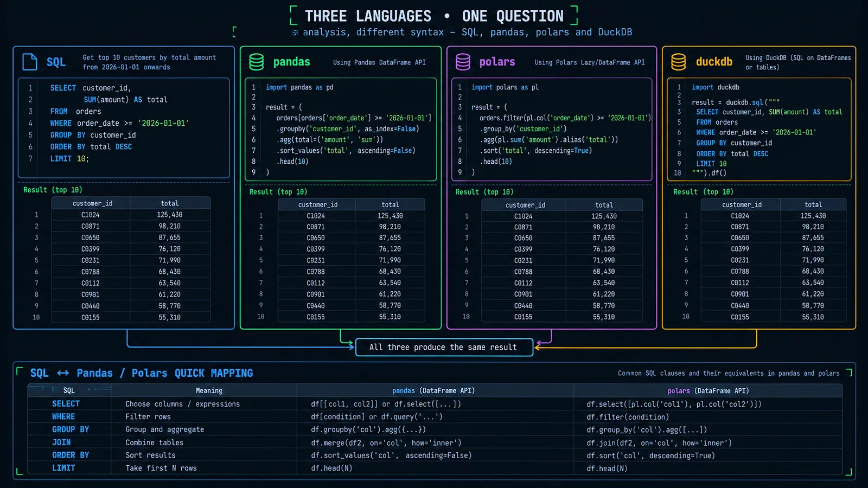Screen dimensions: 868x488
Task: Click 'customer_id' column header in SQL result
Action: click(93, 203)
